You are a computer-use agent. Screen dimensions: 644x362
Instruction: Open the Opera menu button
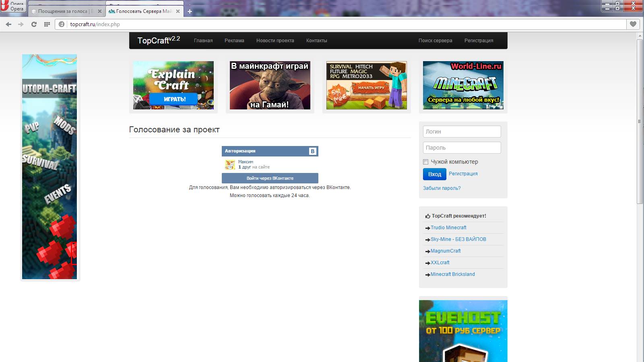pos(13,6)
